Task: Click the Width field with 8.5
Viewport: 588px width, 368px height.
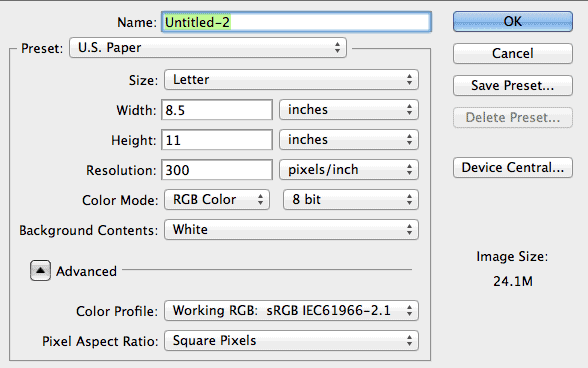Action: (217, 110)
